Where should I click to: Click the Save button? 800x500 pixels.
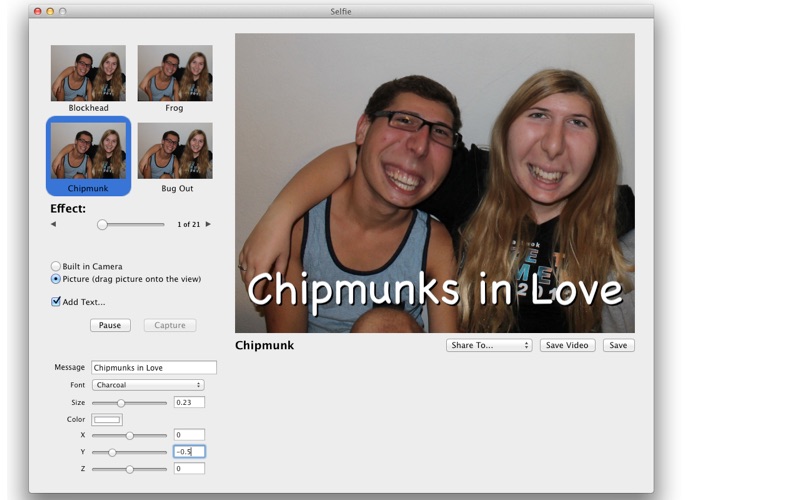click(x=618, y=345)
